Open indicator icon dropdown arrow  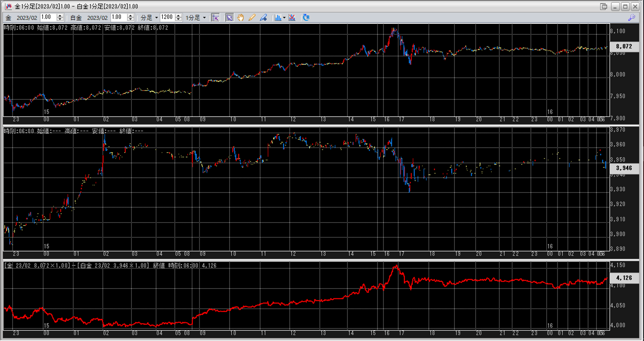(284, 18)
